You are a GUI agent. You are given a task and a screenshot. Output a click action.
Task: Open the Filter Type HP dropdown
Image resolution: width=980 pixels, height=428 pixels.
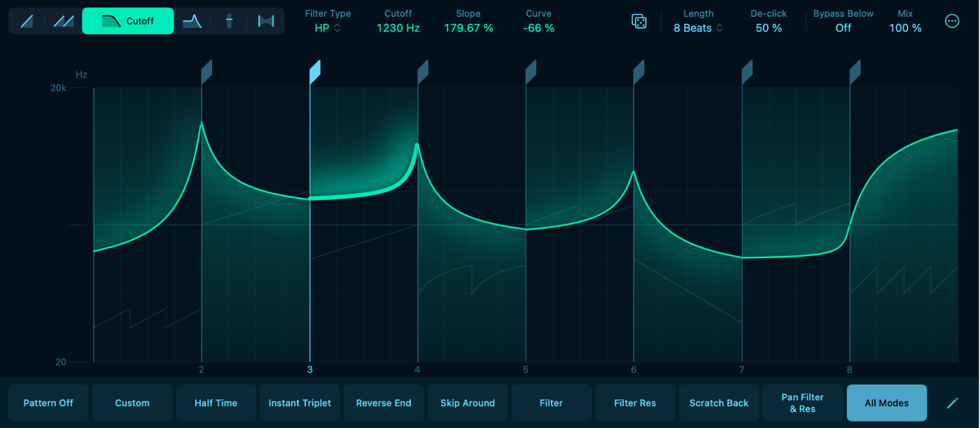tap(328, 28)
